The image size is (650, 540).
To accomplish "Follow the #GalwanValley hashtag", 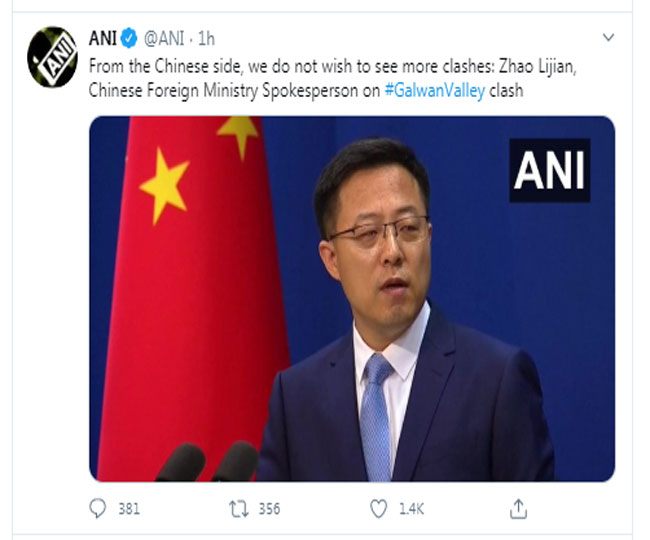I will tap(434, 90).
